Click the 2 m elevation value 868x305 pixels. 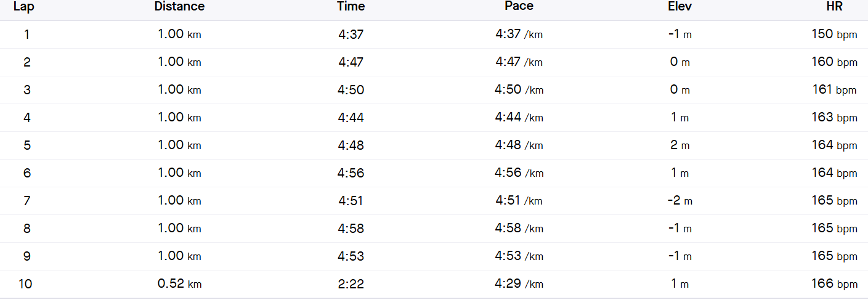click(679, 145)
